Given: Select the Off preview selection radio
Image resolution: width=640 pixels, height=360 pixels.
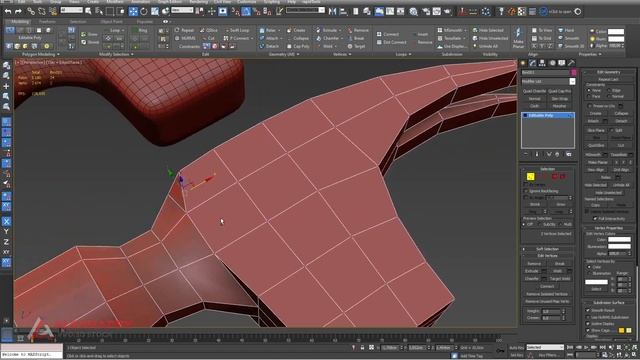Looking at the screenshot, I should point(524,224).
